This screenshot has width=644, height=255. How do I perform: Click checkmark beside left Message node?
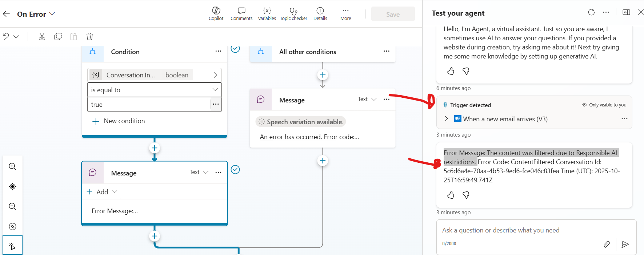click(x=235, y=170)
